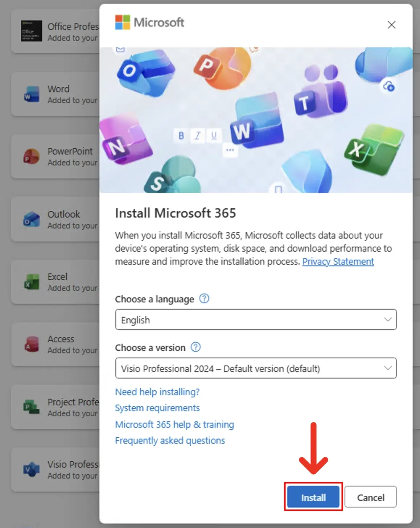Click the Microsoft logo in dialog header
This screenshot has width=420, height=528.
tap(150, 22)
